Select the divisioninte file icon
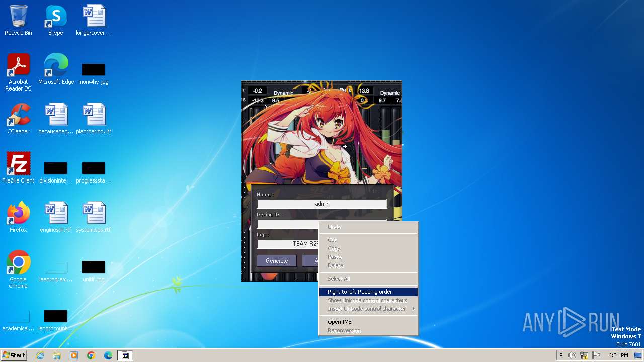The height and width of the screenshot is (362, 644). 56,172
